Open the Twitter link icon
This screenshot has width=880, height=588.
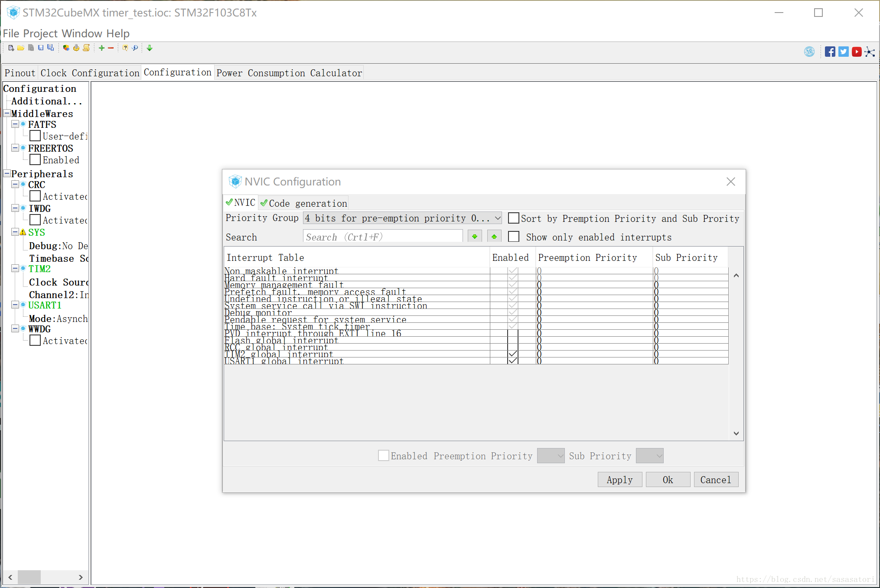tap(844, 52)
